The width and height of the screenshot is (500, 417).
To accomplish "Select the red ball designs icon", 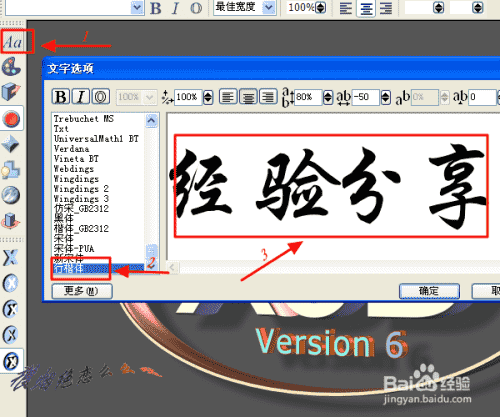I will [12, 118].
